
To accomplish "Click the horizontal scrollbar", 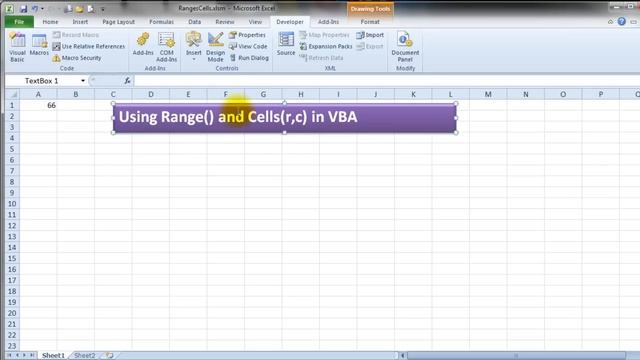I will point(516,356).
